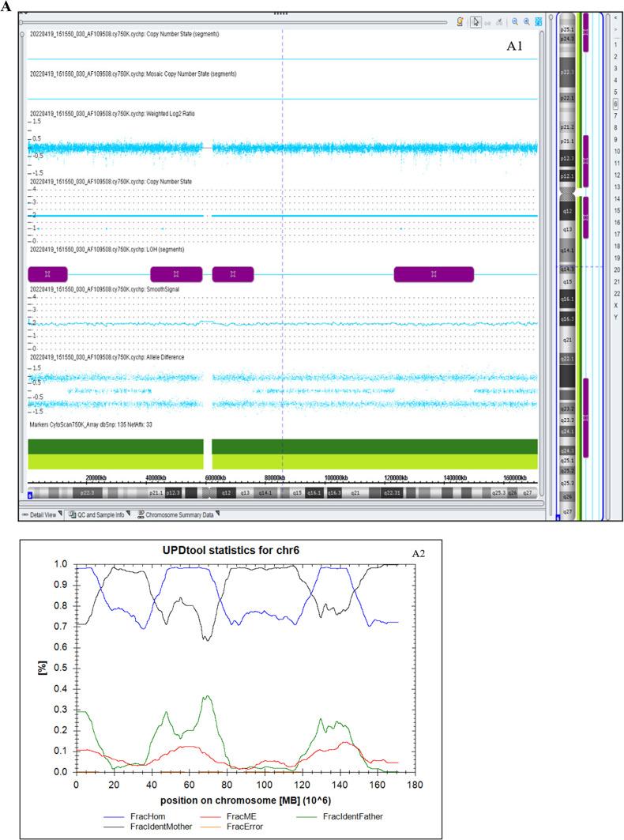624x840 pixels.
Task: Click the Copy Number State (segments) track label
Action: [124, 34]
